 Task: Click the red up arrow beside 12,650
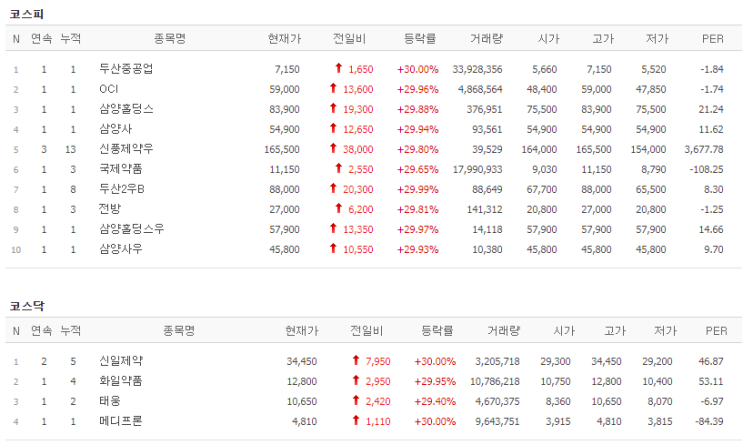click(x=333, y=128)
